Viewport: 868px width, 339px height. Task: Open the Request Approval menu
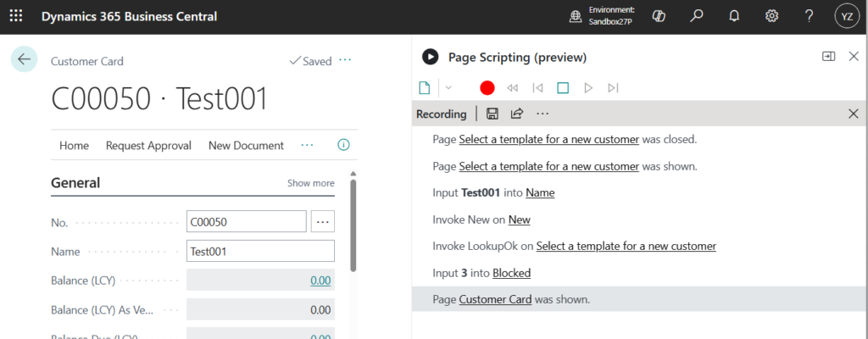click(x=148, y=145)
